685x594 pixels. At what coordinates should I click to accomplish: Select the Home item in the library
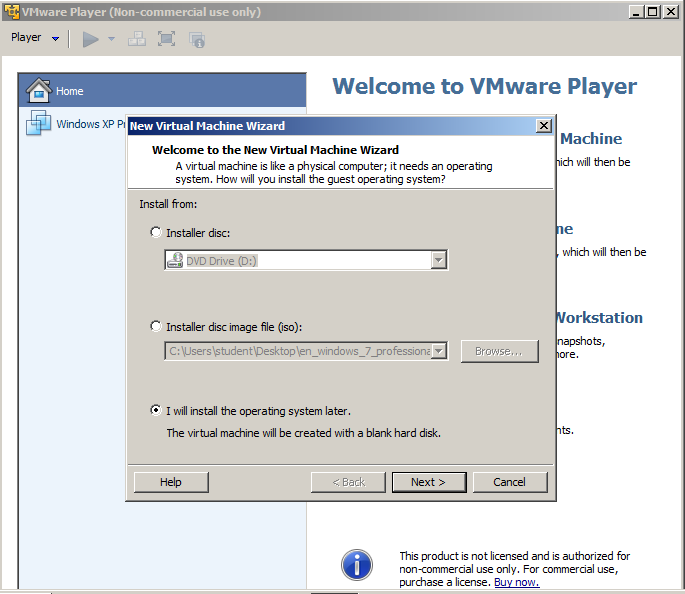point(162,90)
